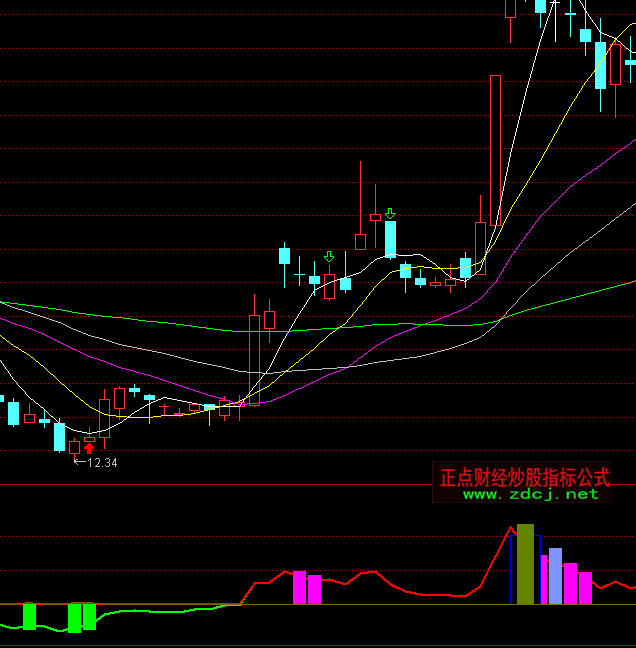Click the cyan candle below rightmost green arrow
The width and height of the screenshot is (636, 648).
click(390, 240)
